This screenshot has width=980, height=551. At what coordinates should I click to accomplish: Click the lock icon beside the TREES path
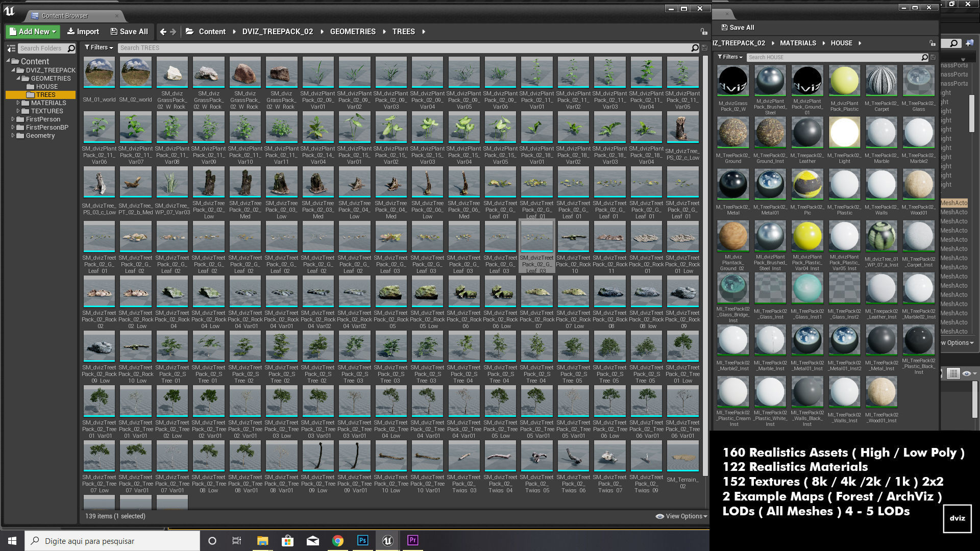click(x=704, y=32)
